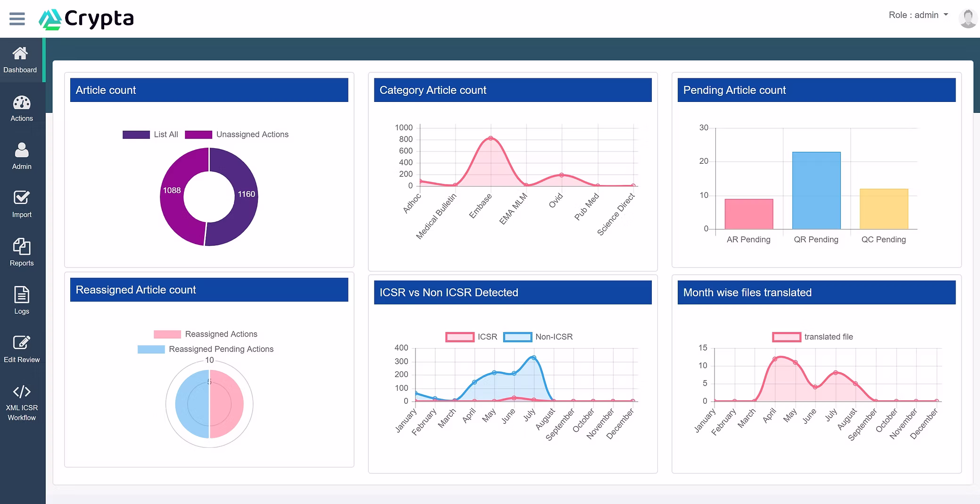This screenshot has width=980, height=504.
Task: Open XML ICSR Workflow code icon
Action: click(22, 392)
